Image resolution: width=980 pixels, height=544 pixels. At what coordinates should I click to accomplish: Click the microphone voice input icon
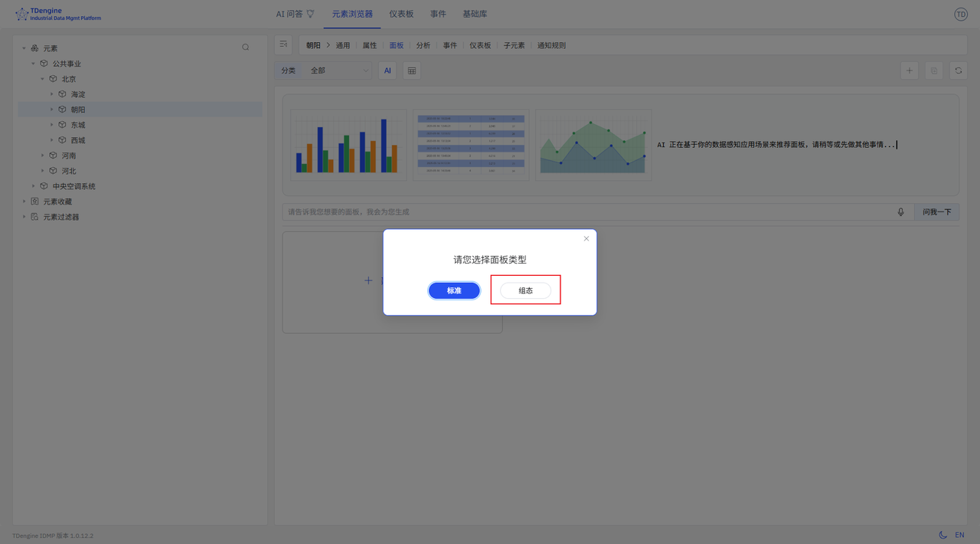(900, 212)
